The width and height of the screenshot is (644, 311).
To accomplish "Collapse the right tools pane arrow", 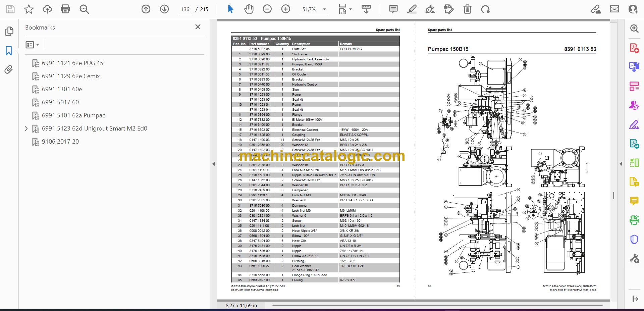I will pos(621,164).
